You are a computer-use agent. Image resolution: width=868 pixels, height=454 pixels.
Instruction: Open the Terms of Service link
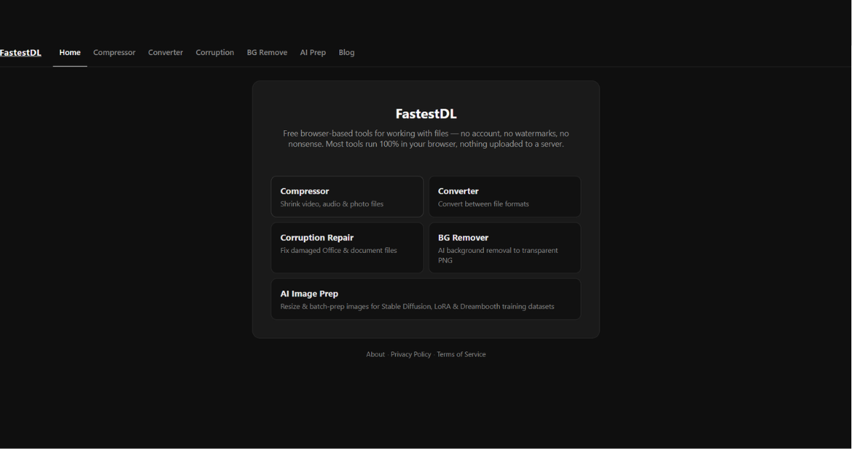tap(461, 354)
